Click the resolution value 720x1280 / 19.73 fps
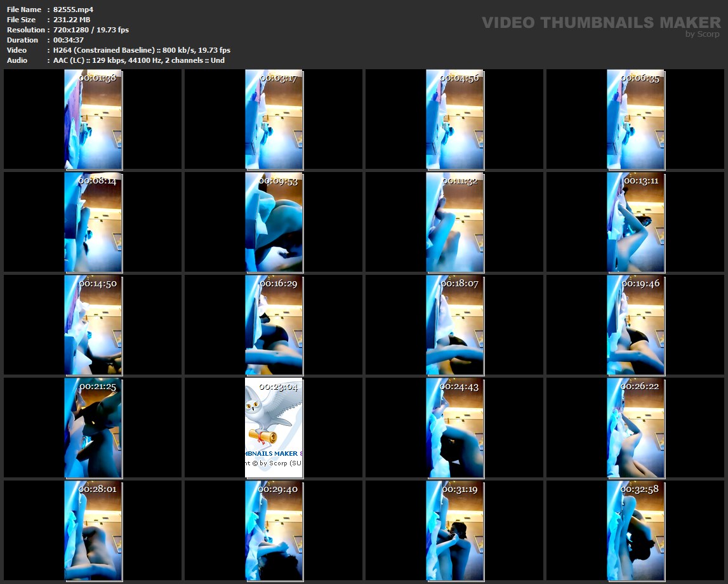The height and width of the screenshot is (584, 728). [x=91, y=30]
